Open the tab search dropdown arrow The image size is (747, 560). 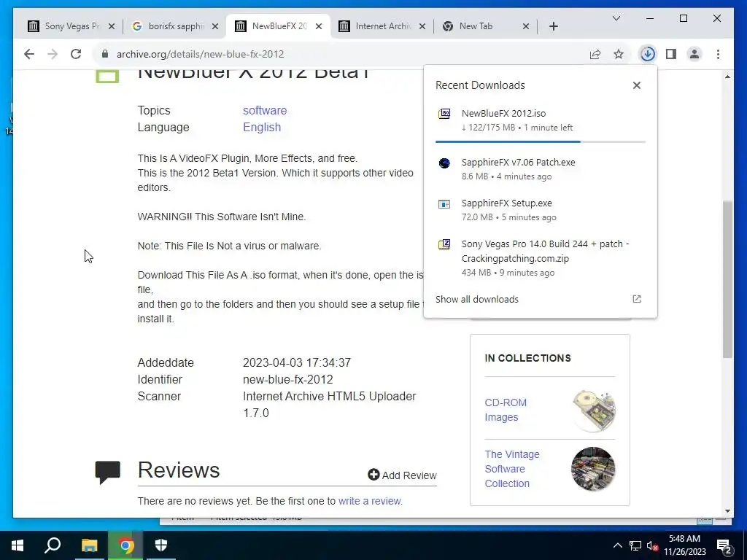click(x=616, y=18)
